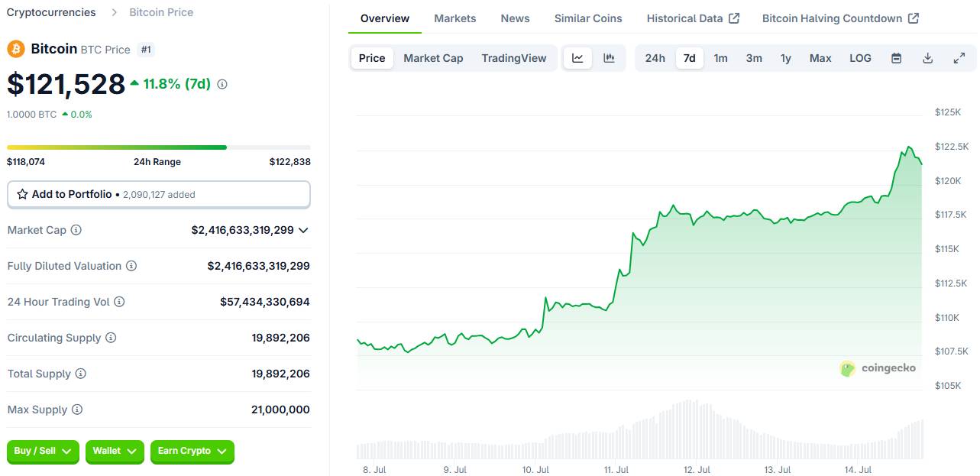
Task: Expand Market Cap details chevron
Action: click(x=303, y=230)
